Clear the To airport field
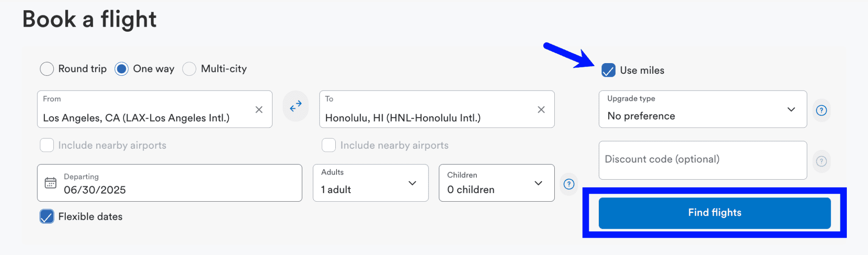868x255 pixels. click(541, 110)
